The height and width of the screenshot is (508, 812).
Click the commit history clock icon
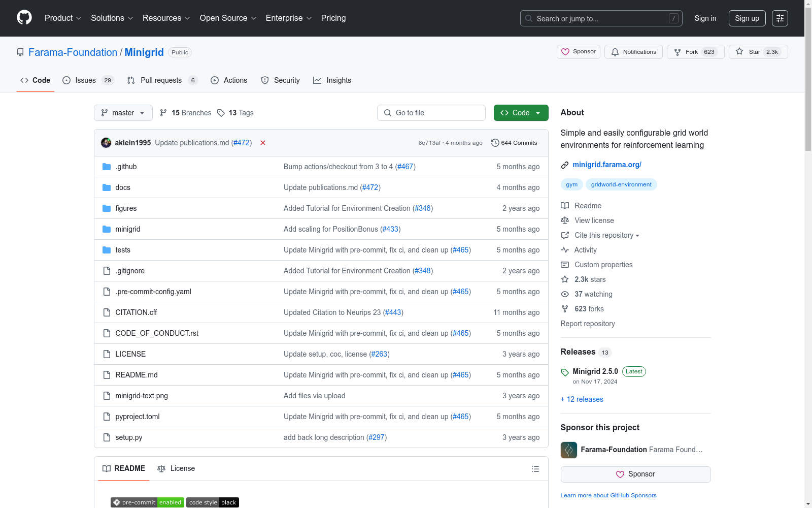pos(495,143)
